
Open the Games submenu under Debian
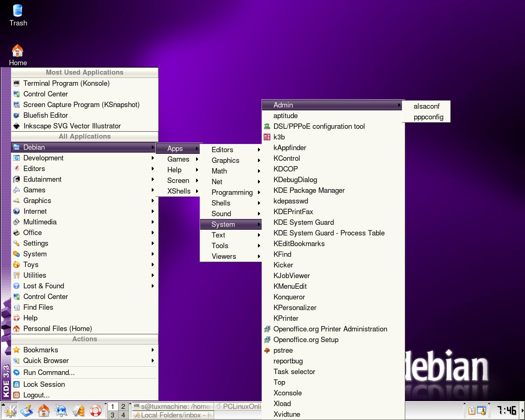[x=178, y=159]
